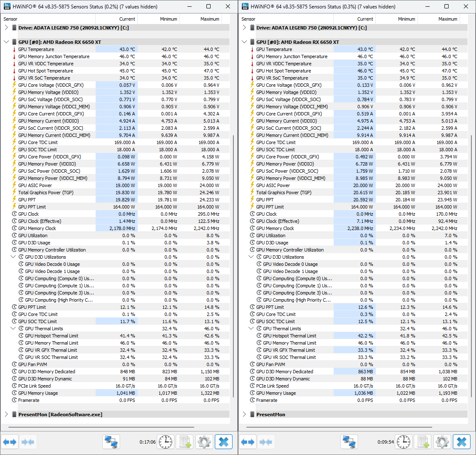Click Current column header in left window

click(x=117, y=19)
